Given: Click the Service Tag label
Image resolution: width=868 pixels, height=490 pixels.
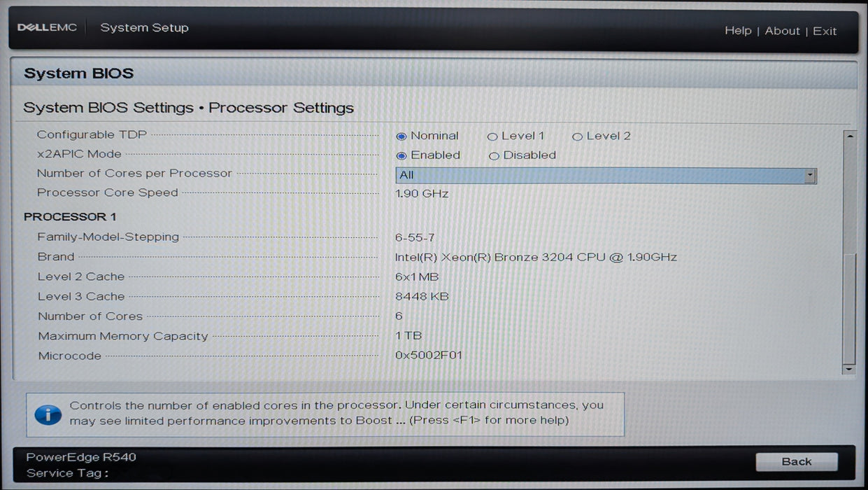Looking at the screenshot, I should [x=67, y=473].
